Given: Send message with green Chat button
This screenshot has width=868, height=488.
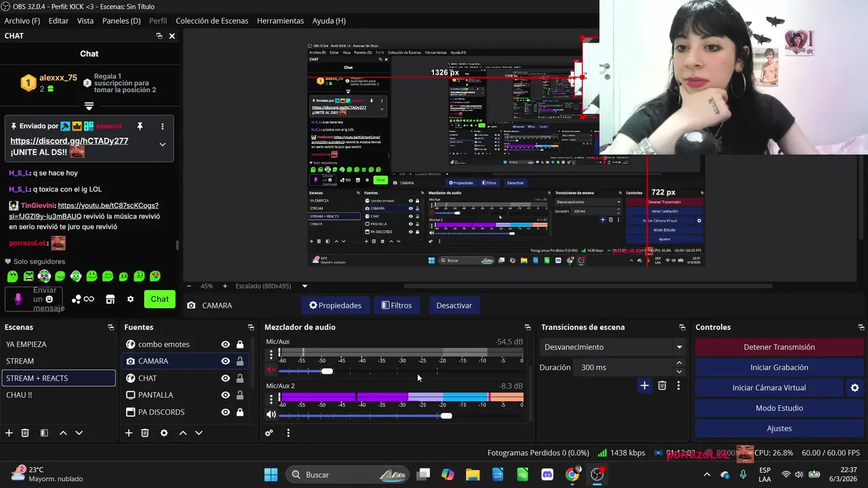Looking at the screenshot, I should [x=160, y=299].
